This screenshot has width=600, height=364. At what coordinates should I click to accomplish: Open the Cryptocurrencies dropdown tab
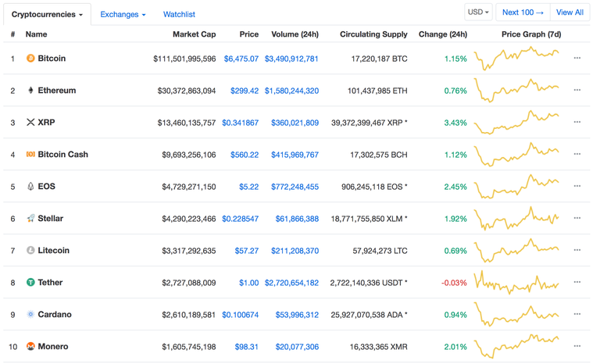click(x=47, y=15)
